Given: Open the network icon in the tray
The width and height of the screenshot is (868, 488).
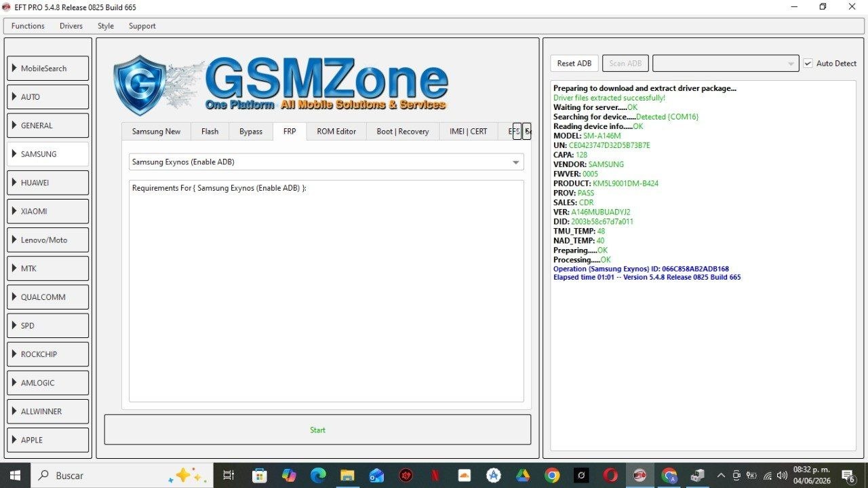Looking at the screenshot, I should click(767, 475).
